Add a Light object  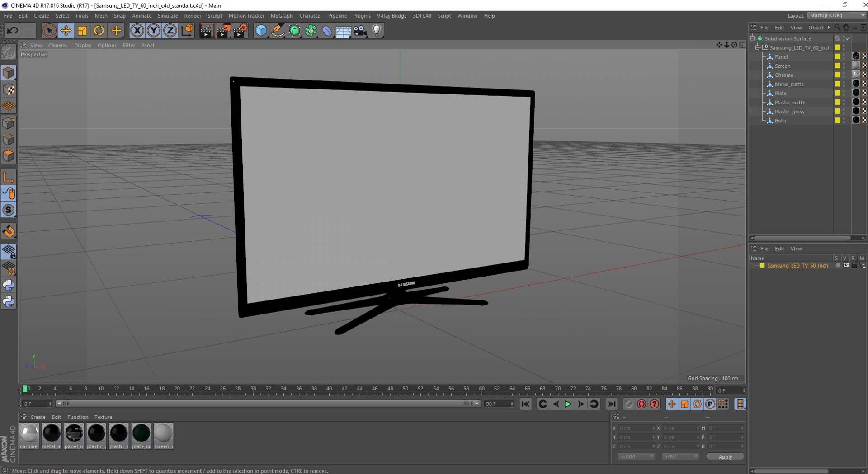(x=377, y=30)
